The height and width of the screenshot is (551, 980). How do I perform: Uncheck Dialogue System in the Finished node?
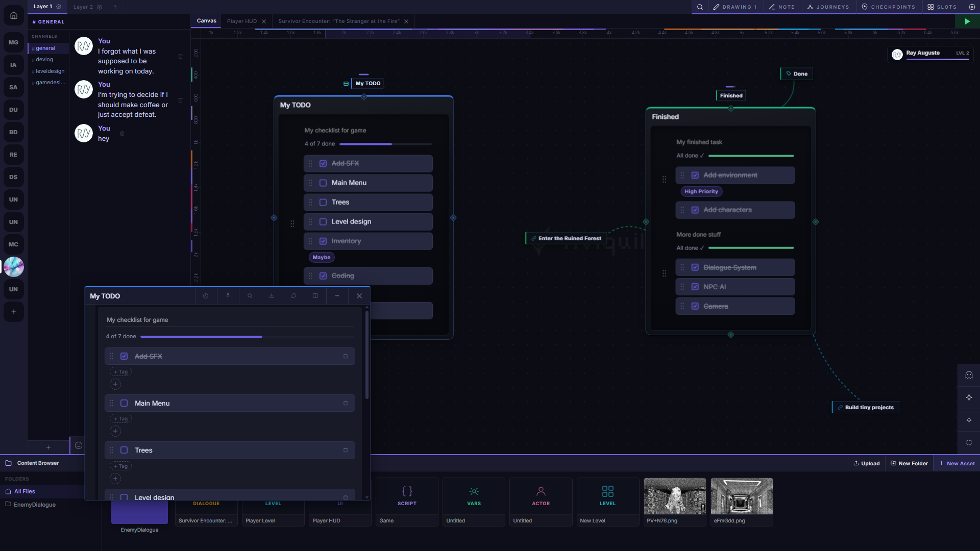pos(695,268)
